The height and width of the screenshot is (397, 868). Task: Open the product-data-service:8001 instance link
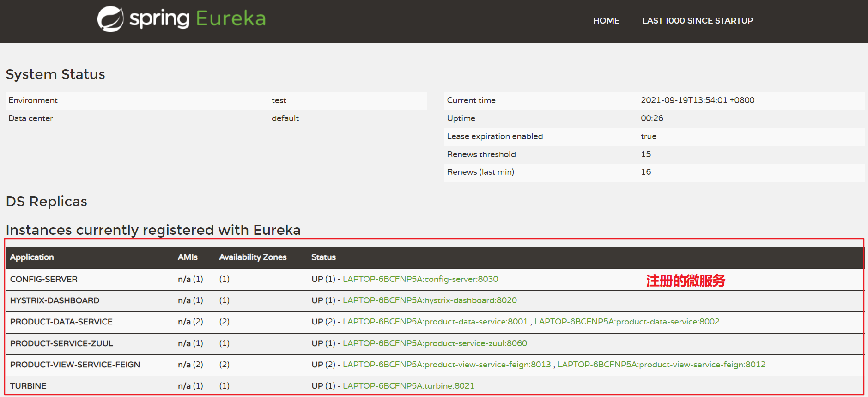[435, 322]
